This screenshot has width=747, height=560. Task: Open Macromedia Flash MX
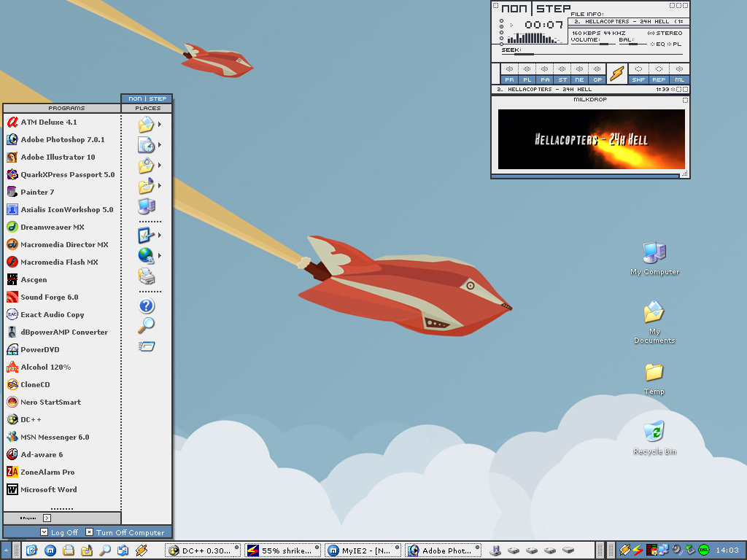coord(62,262)
